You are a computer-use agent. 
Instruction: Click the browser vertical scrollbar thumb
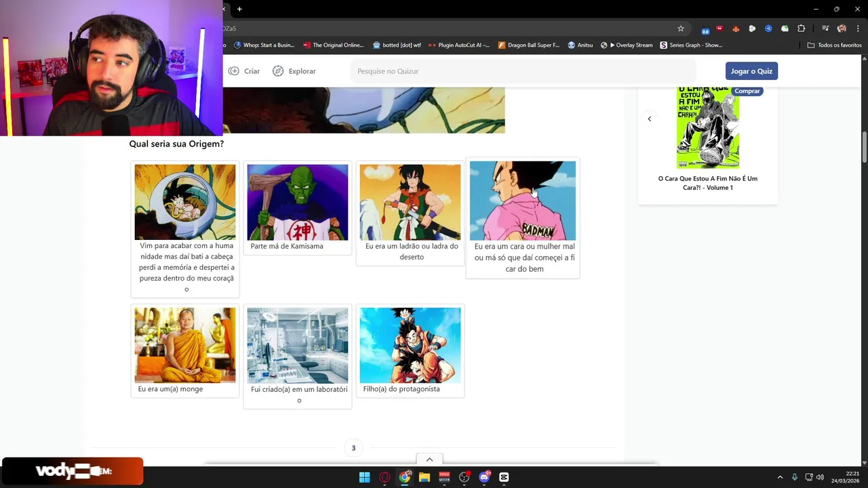pyautogui.click(x=865, y=148)
